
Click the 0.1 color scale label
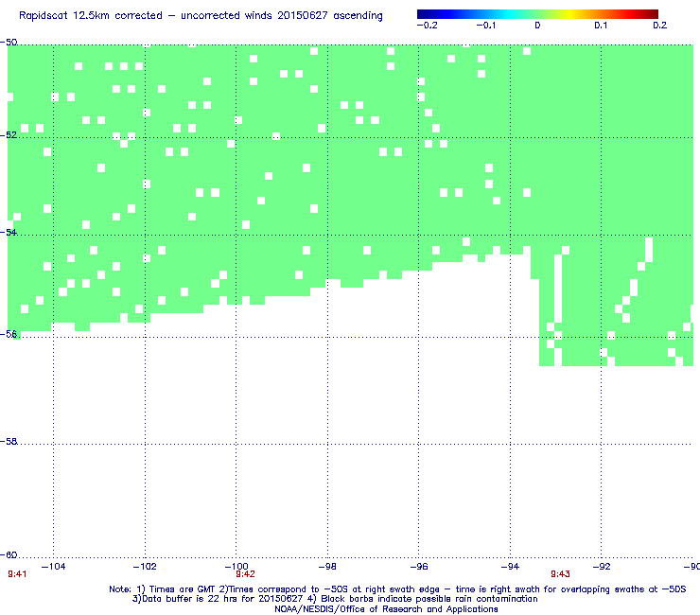click(x=601, y=26)
